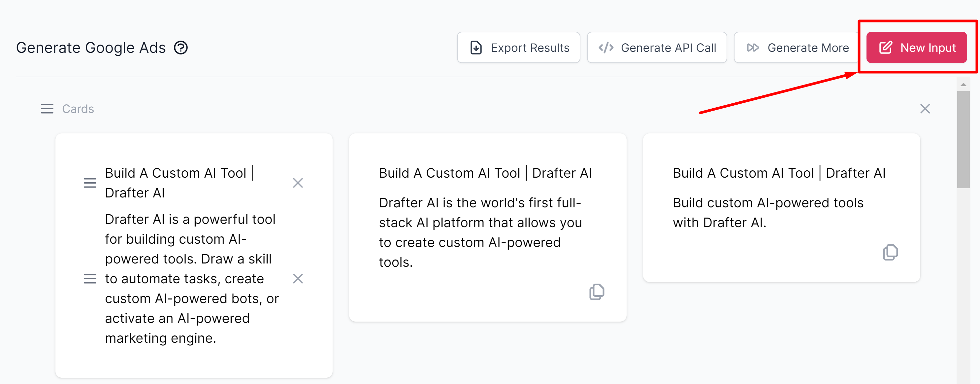Click Generate More button
Image resolution: width=980 pixels, height=384 pixels.
[x=797, y=48]
